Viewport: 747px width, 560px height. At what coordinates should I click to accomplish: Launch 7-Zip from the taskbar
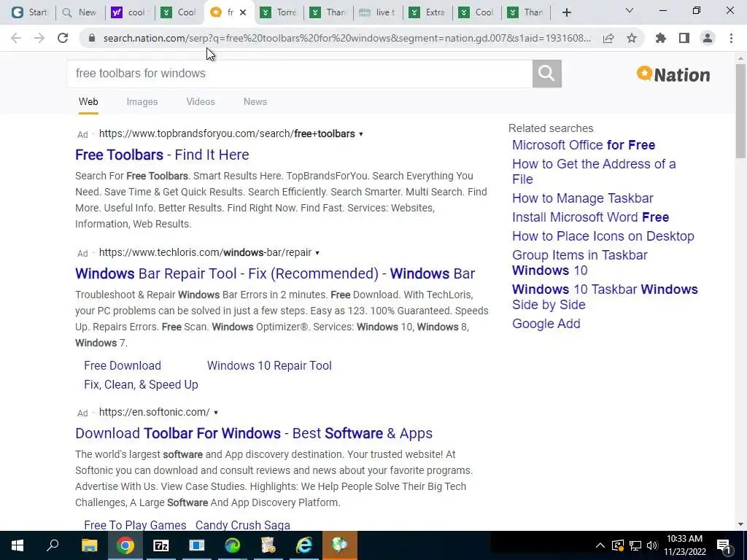point(161,545)
